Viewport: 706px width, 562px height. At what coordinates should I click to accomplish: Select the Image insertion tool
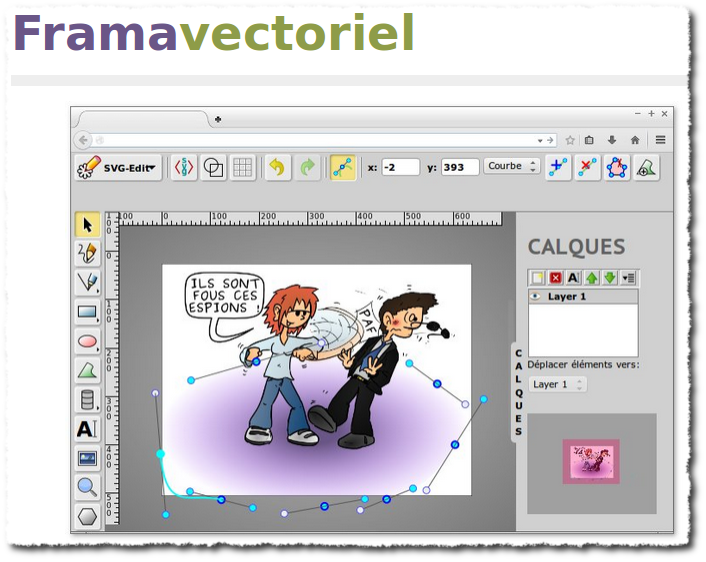point(88,458)
